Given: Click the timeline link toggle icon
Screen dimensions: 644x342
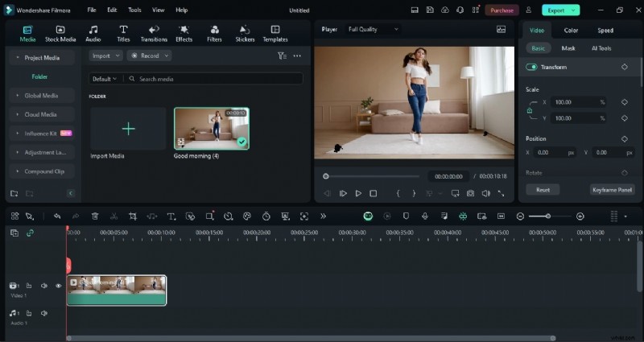Looking at the screenshot, I should [x=30, y=233].
